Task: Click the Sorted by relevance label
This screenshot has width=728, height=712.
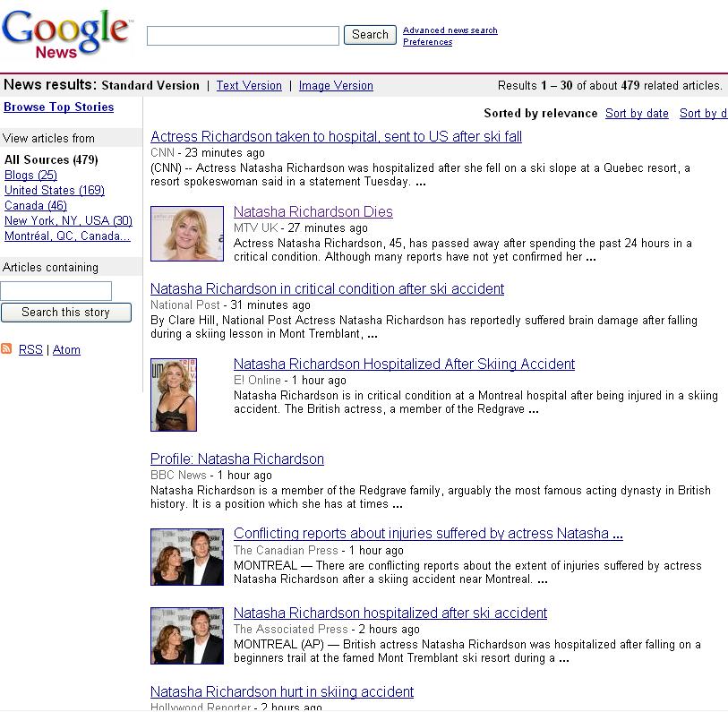Action: tap(541, 114)
